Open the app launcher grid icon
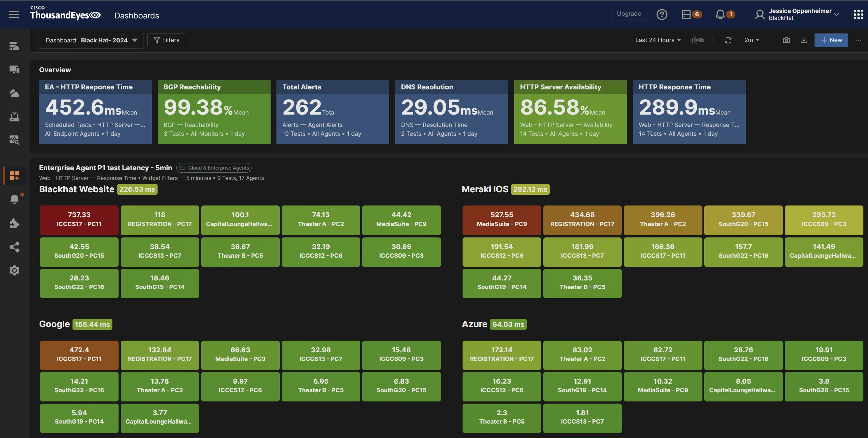 pyautogui.click(x=858, y=14)
